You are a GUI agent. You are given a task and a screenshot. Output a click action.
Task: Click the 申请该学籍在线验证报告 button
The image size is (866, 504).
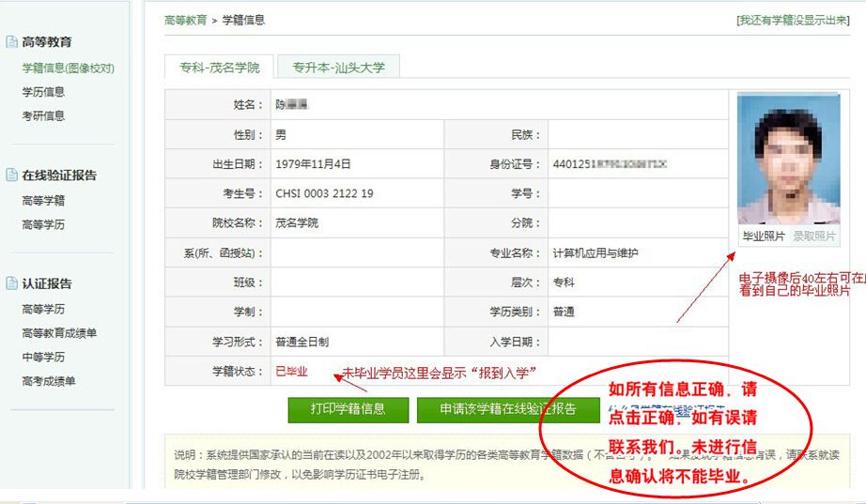click(508, 409)
